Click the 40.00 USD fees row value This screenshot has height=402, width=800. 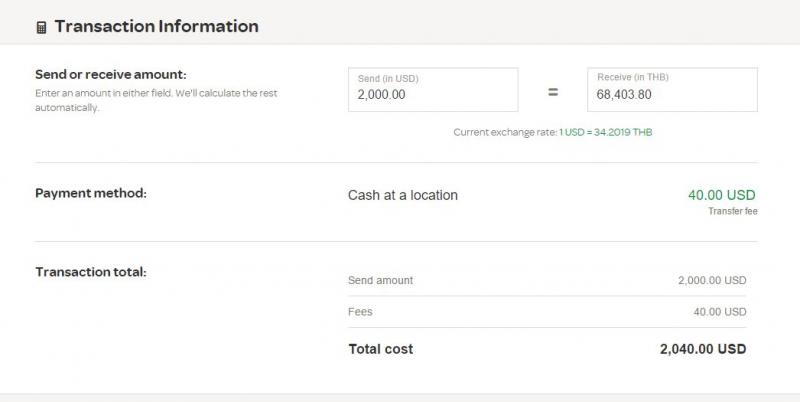(720, 312)
